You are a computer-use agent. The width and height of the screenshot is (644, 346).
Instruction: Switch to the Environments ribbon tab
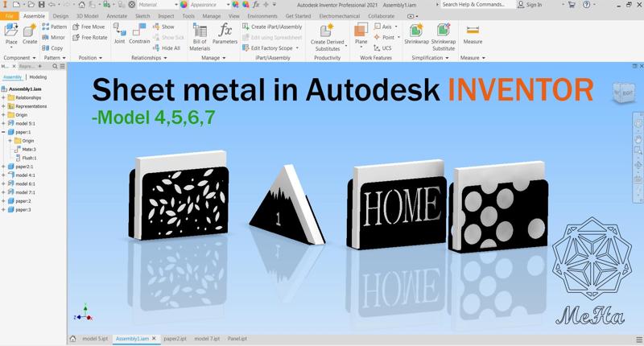(262, 16)
